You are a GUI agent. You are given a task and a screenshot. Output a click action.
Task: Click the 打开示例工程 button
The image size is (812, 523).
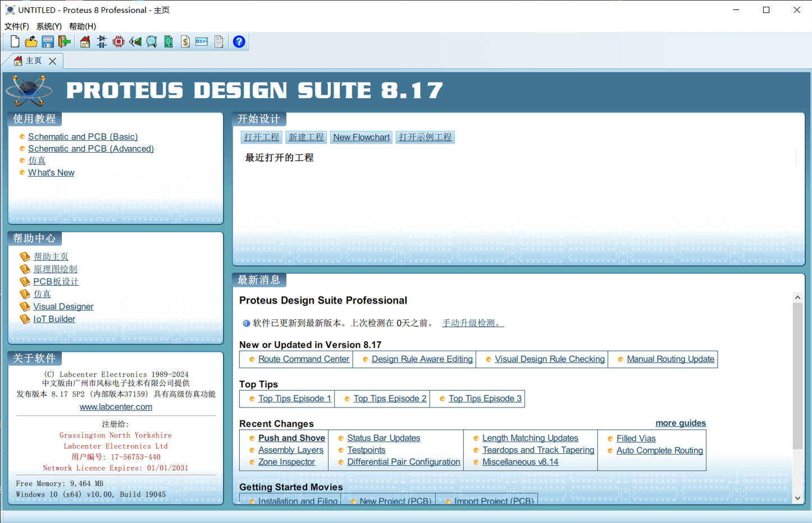coord(425,137)
